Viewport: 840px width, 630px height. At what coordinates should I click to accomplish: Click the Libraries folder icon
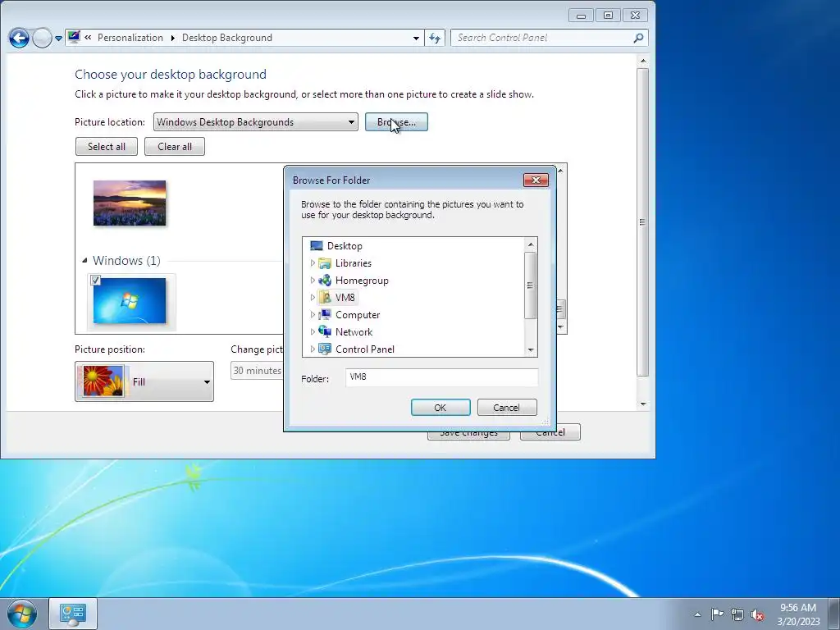click(x=325, y=263)
